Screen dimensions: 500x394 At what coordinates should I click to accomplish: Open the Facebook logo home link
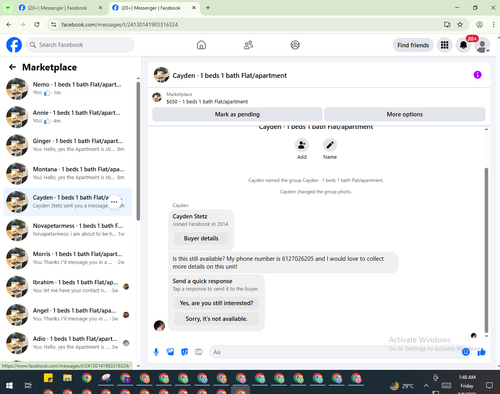pyautogui.click(x=14, y=45)
